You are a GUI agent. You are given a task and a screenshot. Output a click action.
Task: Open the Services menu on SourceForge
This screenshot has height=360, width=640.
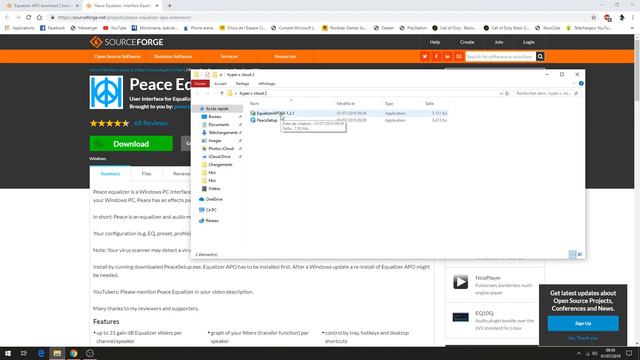[x=229, y=56]
